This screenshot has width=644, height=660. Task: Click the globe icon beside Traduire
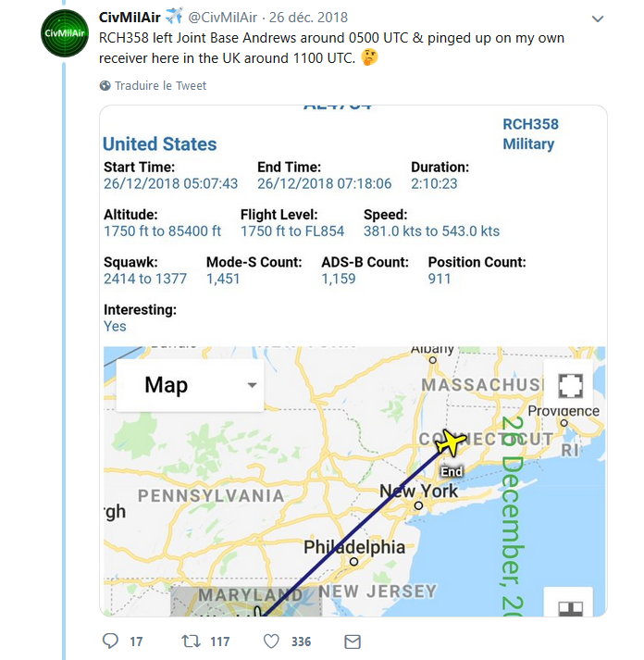105,86
